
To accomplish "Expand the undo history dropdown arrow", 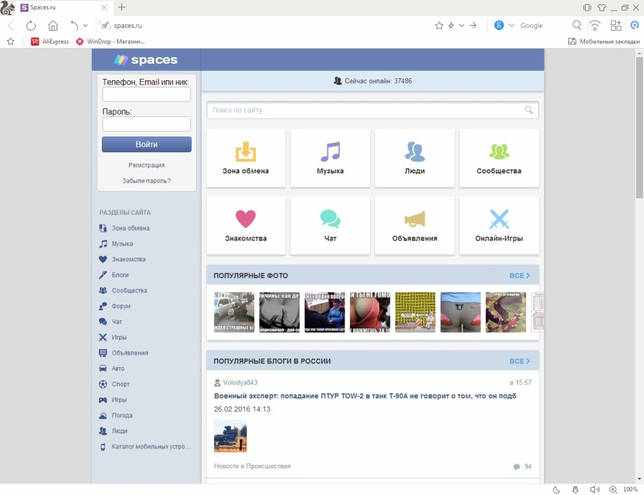I will [x=85, y=25].
